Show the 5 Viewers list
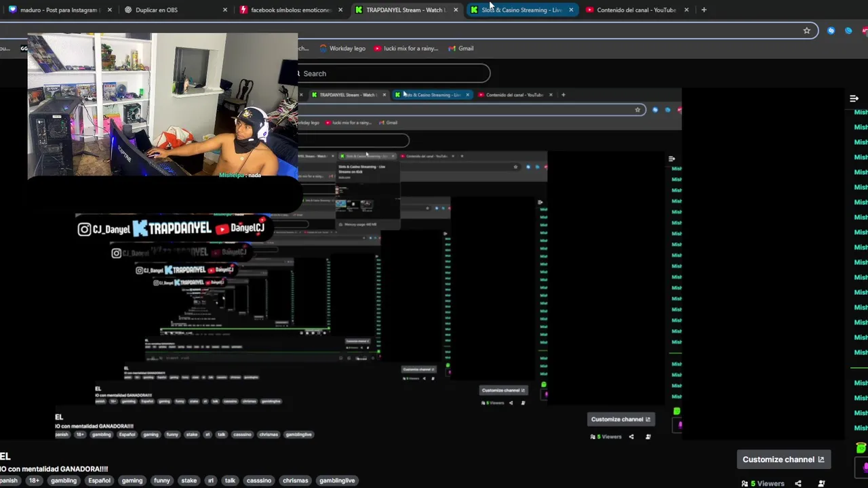868x488 pixels. (763, 483)
